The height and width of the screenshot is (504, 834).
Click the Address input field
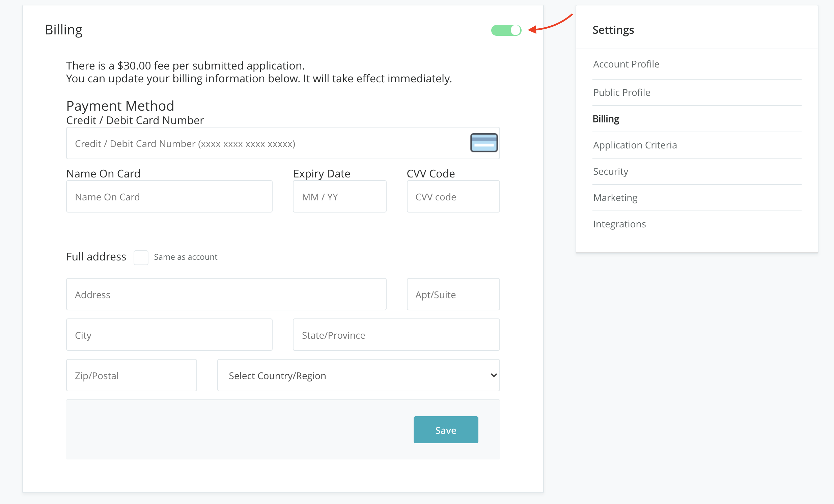226,295
